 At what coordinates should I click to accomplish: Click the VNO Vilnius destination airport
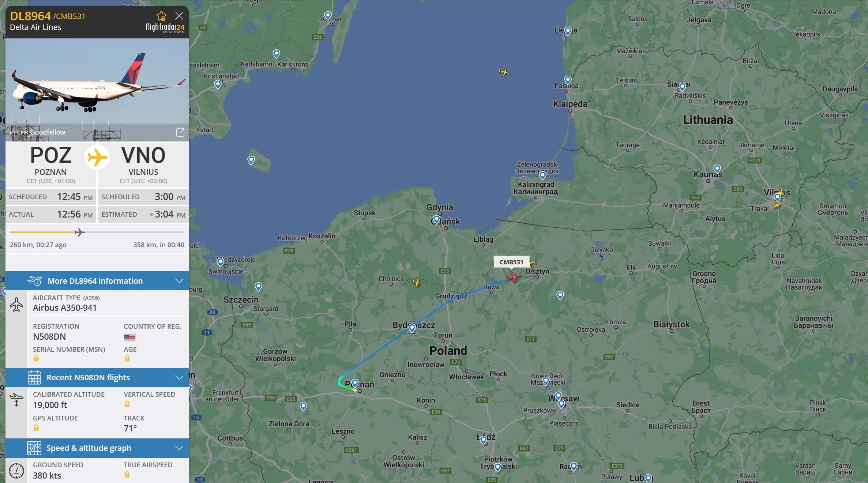click(143, 164)
